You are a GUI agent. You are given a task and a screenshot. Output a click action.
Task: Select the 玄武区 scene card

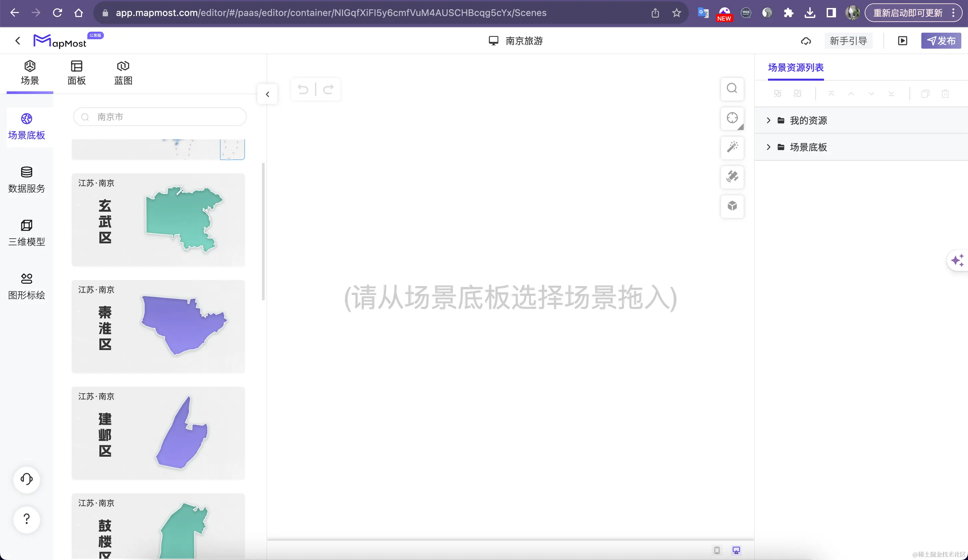pos(158,220)
